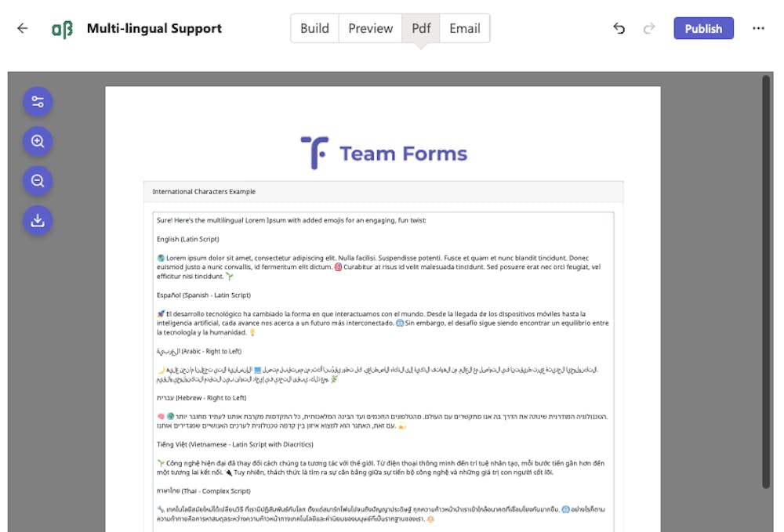
Task: Download the generated PDF
Action: [x=37, y=220]
